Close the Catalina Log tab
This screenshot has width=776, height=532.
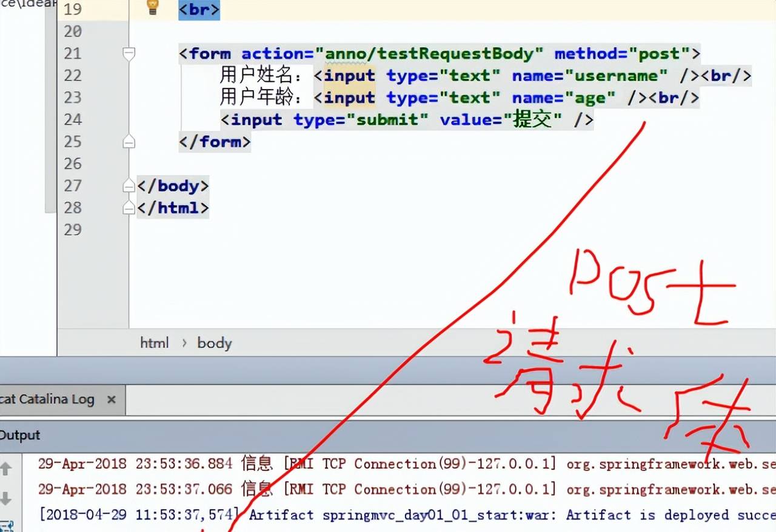pyautogui.click(x=111, y=399)
